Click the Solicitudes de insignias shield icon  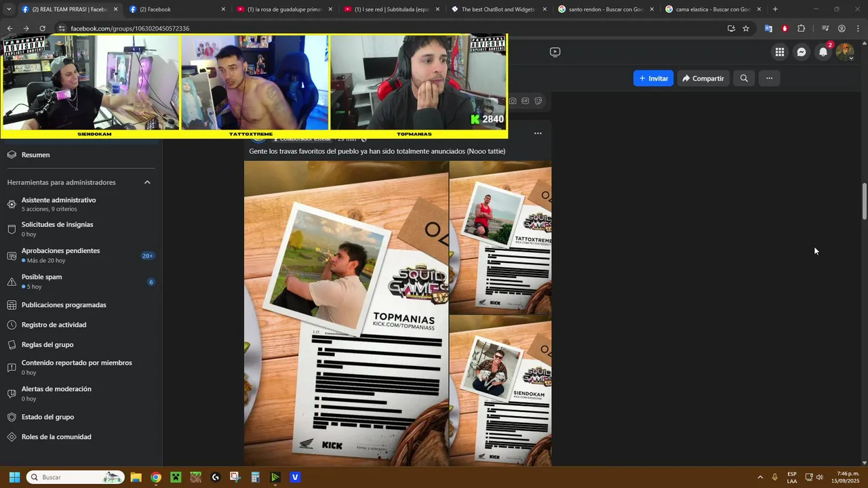pyautogui.click(x=12, y=229)
